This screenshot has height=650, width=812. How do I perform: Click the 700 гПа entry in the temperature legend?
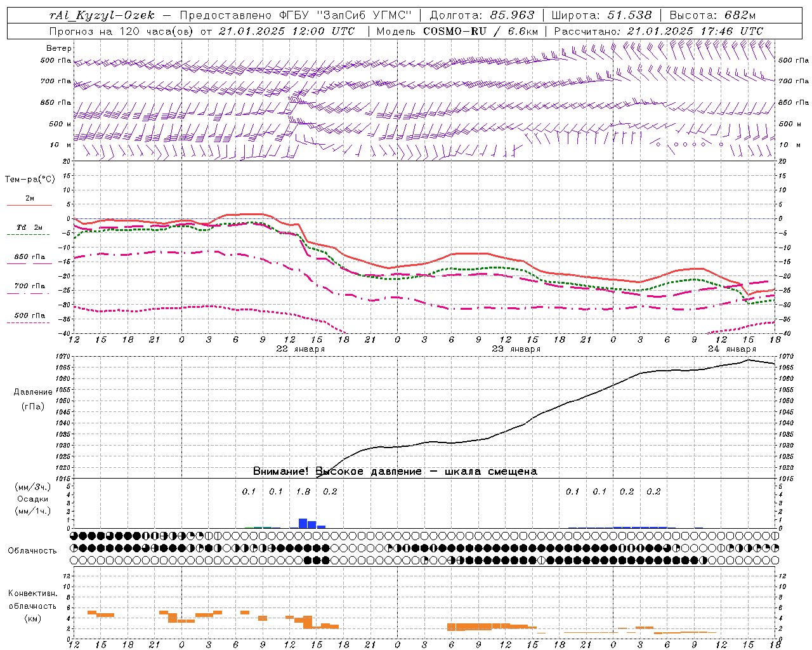30,286
